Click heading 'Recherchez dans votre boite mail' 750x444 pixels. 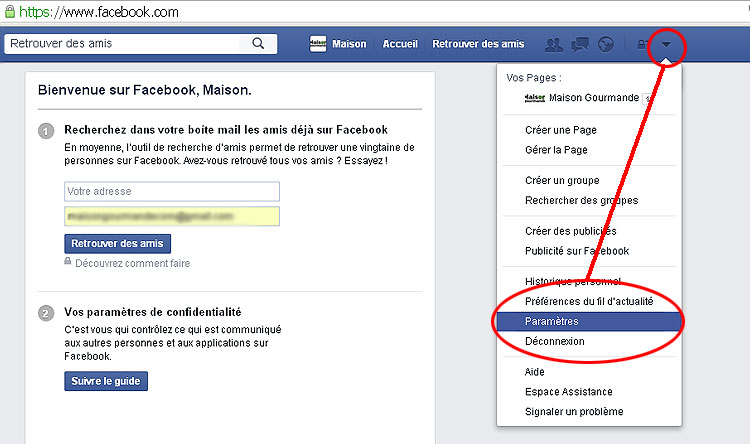coord(226,130)
